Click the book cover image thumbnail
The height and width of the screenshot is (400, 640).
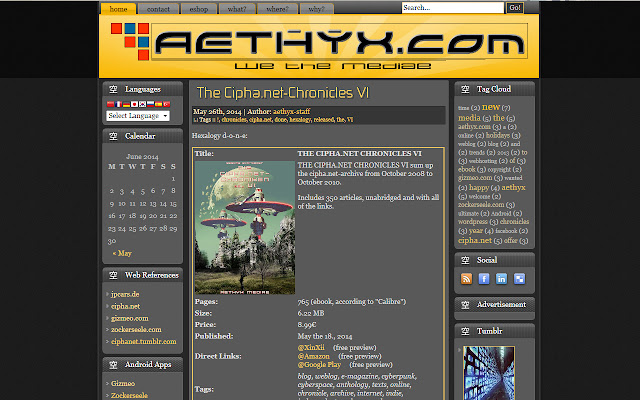(x=244, y=227)
